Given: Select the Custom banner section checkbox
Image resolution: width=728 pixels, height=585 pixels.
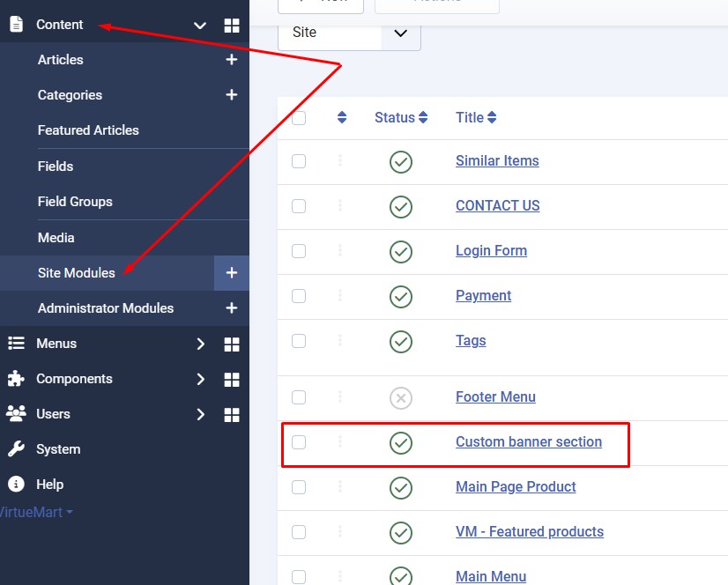Looking at the screenshot, I should coord(299,442).
